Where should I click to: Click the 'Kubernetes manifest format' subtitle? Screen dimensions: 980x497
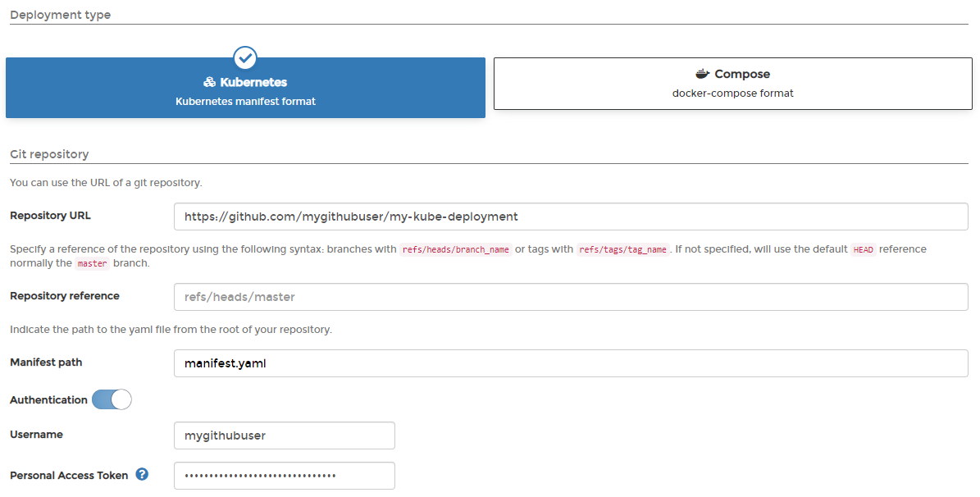point(245,101)
